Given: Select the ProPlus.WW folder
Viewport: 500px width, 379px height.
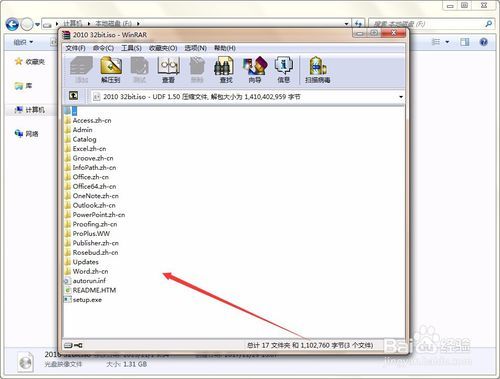Looking at the screenshot, I should coord(87,234).
